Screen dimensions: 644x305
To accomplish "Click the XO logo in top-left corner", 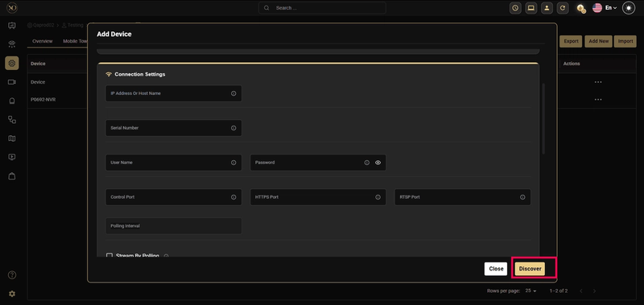I will coord(12,8).
